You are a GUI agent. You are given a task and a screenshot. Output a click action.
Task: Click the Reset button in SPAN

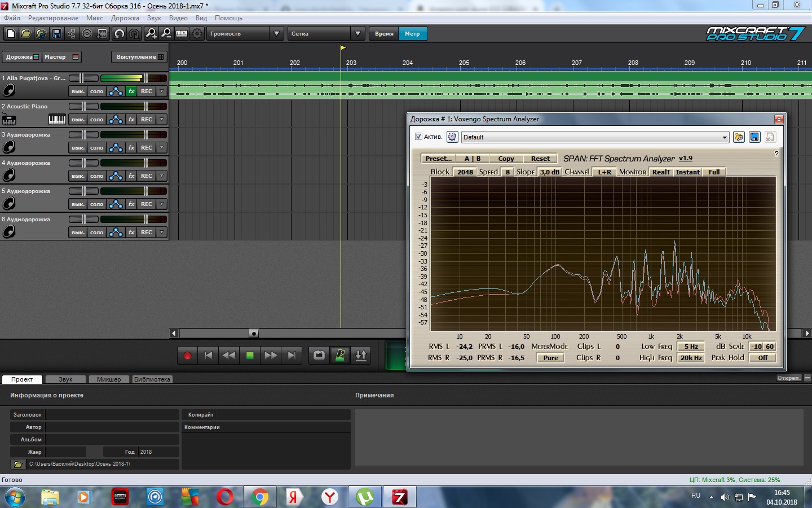(540, 159)
